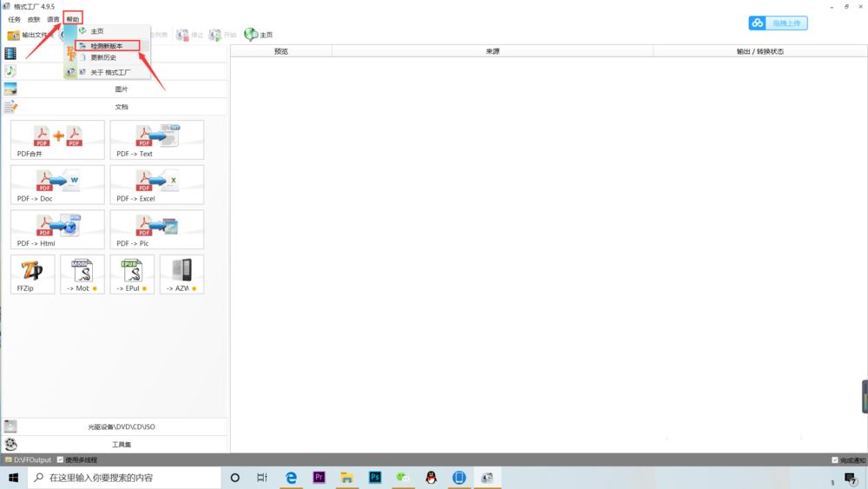Viewport: 868px width, 489px height.
Task: Open the Windows Start menu
Action: pyautogui.click(x=13, y=478)
